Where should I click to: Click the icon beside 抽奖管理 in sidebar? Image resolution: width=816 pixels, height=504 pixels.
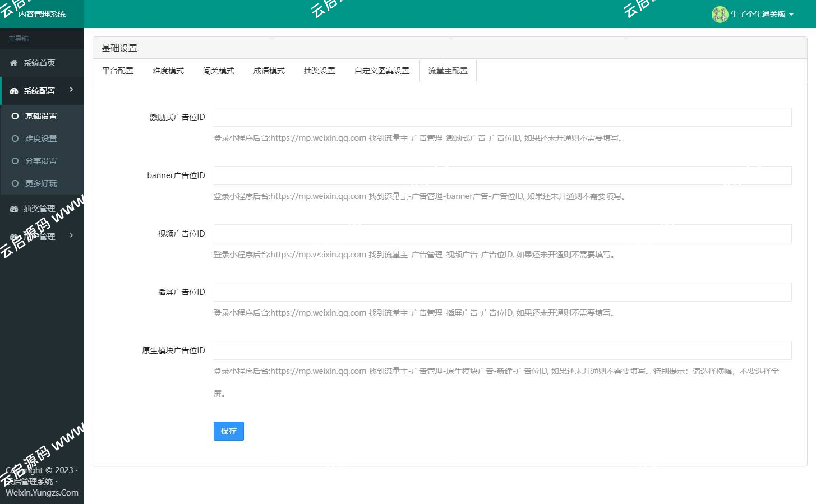(13, 208)
